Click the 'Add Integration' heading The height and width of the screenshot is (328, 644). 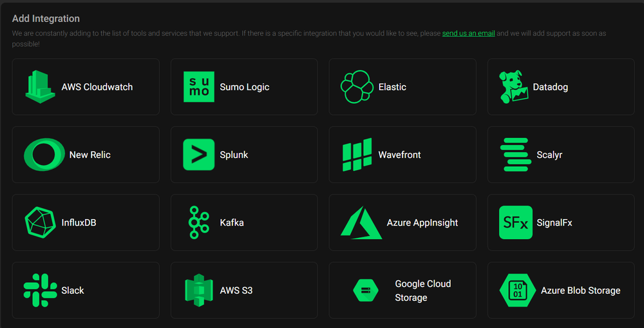click(46, 19)
